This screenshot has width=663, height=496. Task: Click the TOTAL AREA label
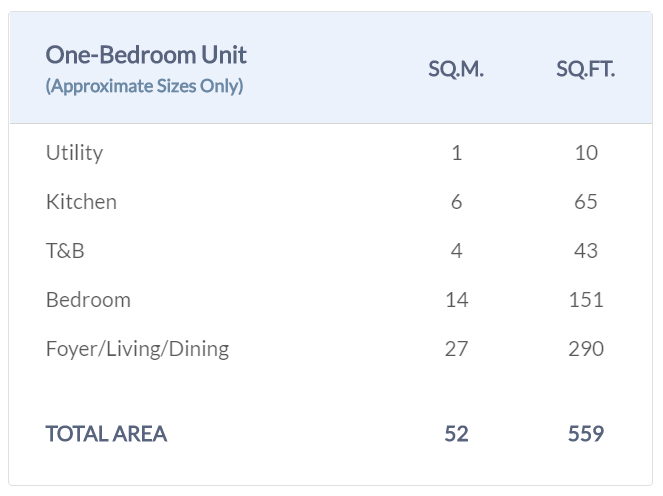tap(106, 434)
